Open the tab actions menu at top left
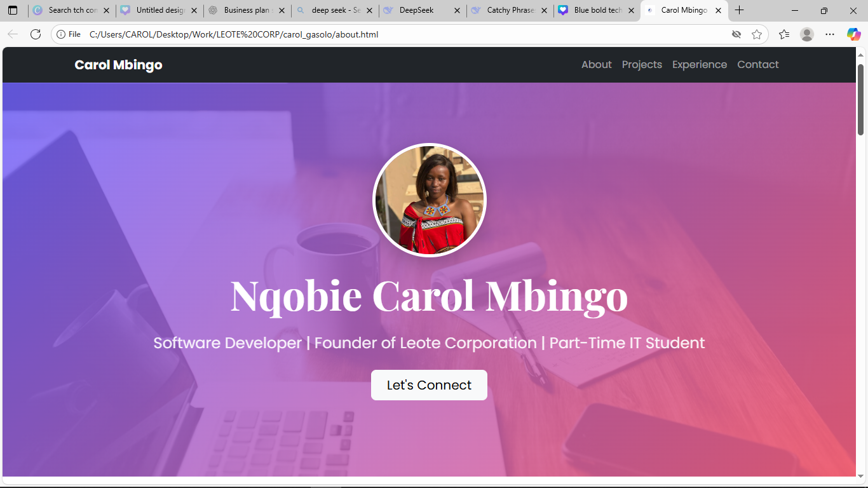868x488 pixels. coord(13,10)
